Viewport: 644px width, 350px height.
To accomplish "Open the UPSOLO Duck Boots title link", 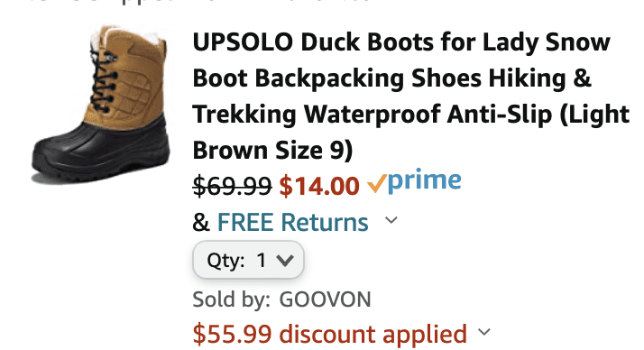I will (x=410, y=97).
